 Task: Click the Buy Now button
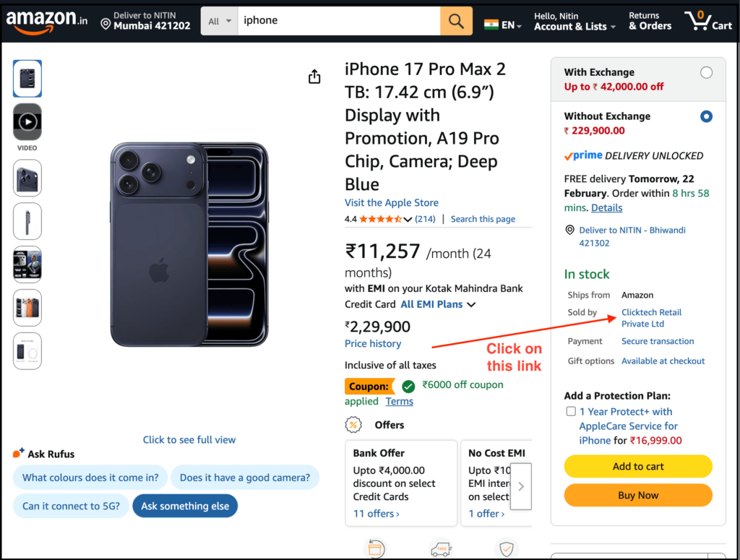pos(638,496)
